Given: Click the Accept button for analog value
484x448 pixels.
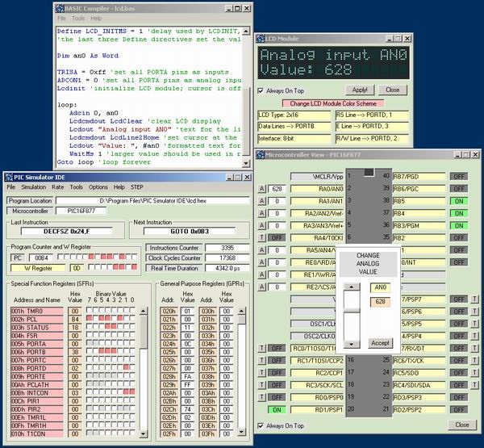Looking at the screenshot, I should 379,342.
